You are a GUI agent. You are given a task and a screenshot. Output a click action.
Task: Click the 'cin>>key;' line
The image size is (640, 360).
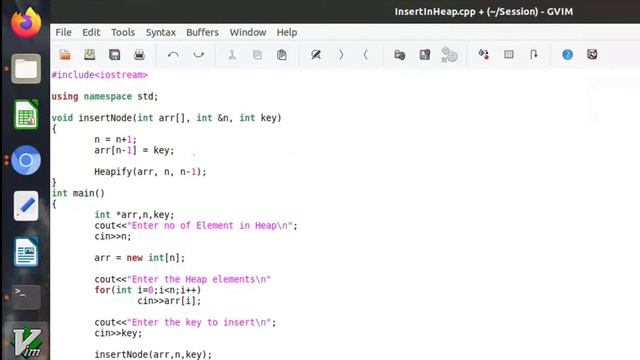118,333
